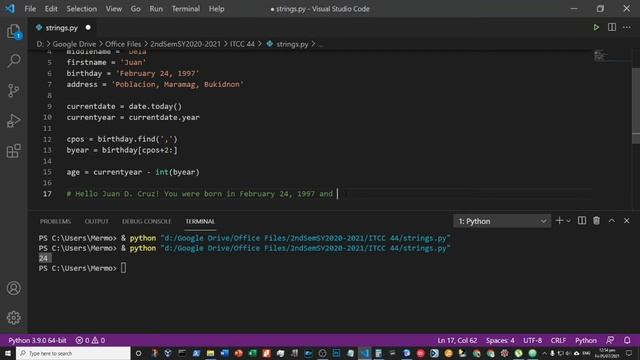The width and height of the screenshot is (640, 360).
Task: Open editor More Actions ellipsis
Action: (x=627, y=27)
